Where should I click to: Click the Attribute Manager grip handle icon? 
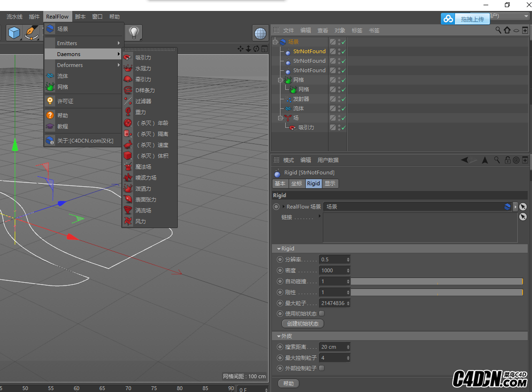[276, 160]
